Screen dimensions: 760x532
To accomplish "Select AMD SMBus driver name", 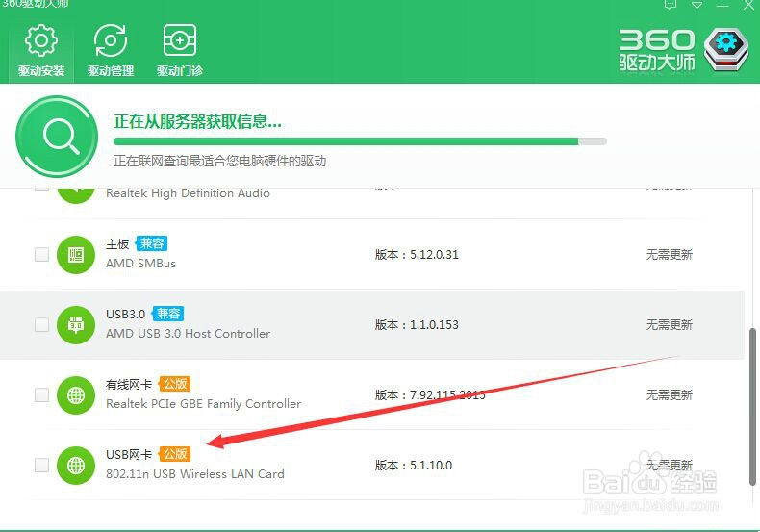I will (140, 264).
